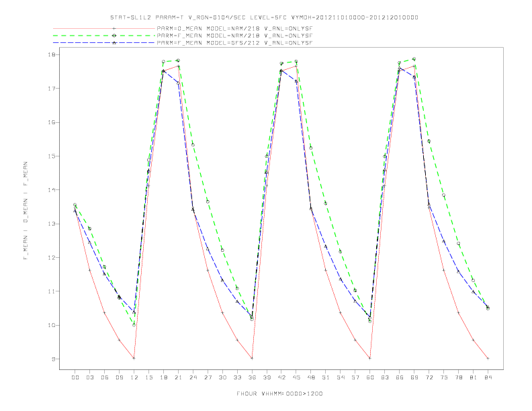Click x-axis forecast hour label 36
Image resolution: width=532 pixels, height=411 pixels.
pos(252,377)
